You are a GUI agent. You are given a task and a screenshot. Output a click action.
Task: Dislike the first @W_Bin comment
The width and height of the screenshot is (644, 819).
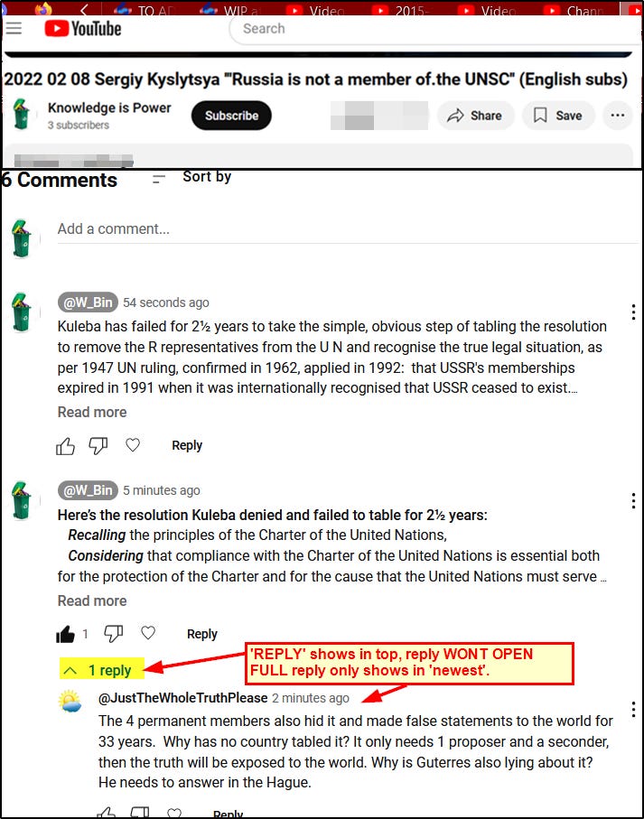98,446
